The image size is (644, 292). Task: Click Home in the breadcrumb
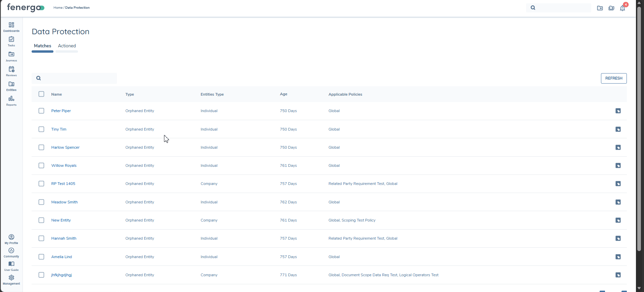click(58, 8)
